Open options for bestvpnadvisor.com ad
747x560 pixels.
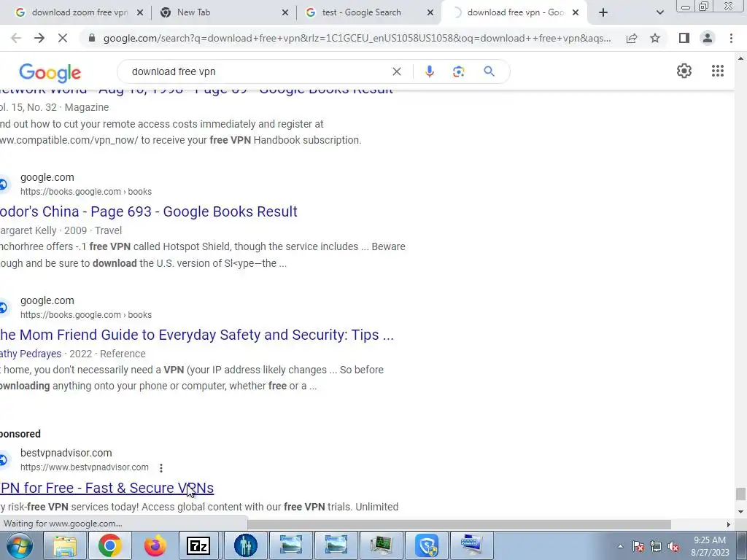pyautogui.click(x=161, y=468)
